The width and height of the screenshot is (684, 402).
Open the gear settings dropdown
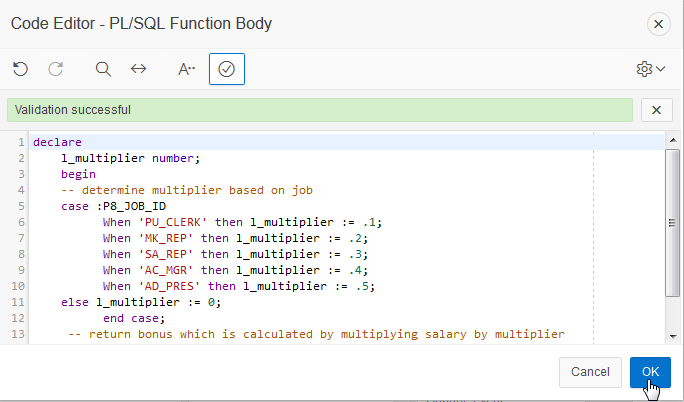[650, 69]
